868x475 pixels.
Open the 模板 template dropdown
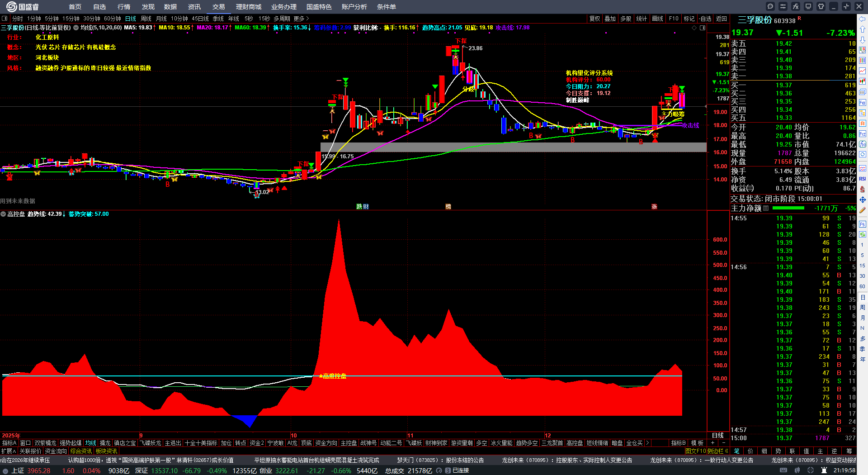(x=697, y=443)
